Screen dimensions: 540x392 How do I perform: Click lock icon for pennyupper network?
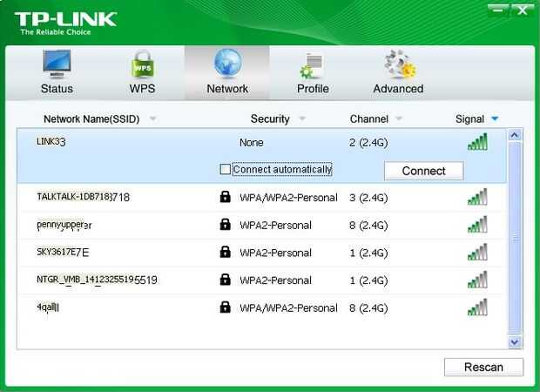226,224
